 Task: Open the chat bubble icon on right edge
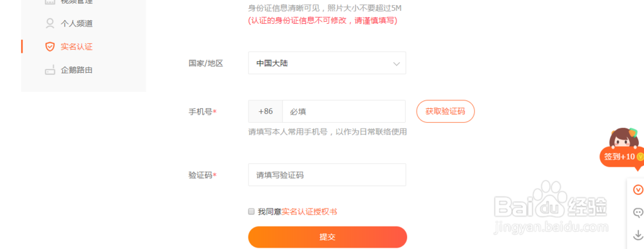638,212
